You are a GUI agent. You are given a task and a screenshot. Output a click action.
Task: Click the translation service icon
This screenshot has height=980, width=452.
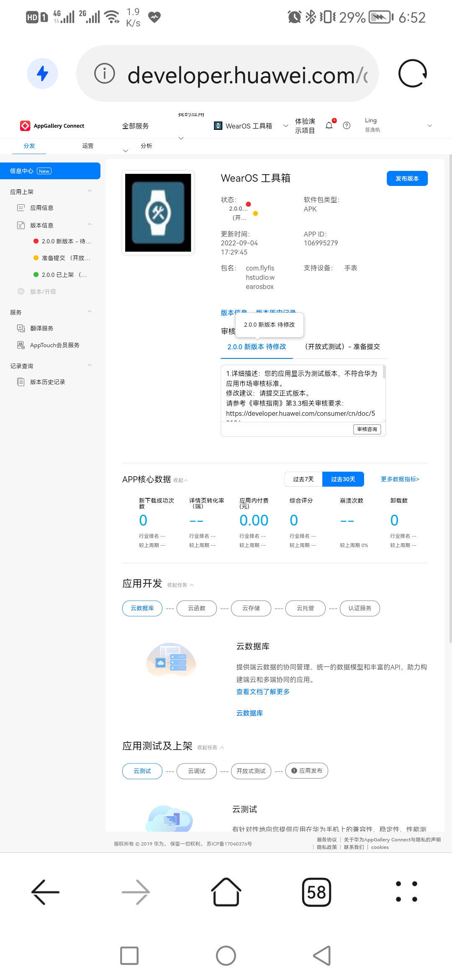click(21, 328)
